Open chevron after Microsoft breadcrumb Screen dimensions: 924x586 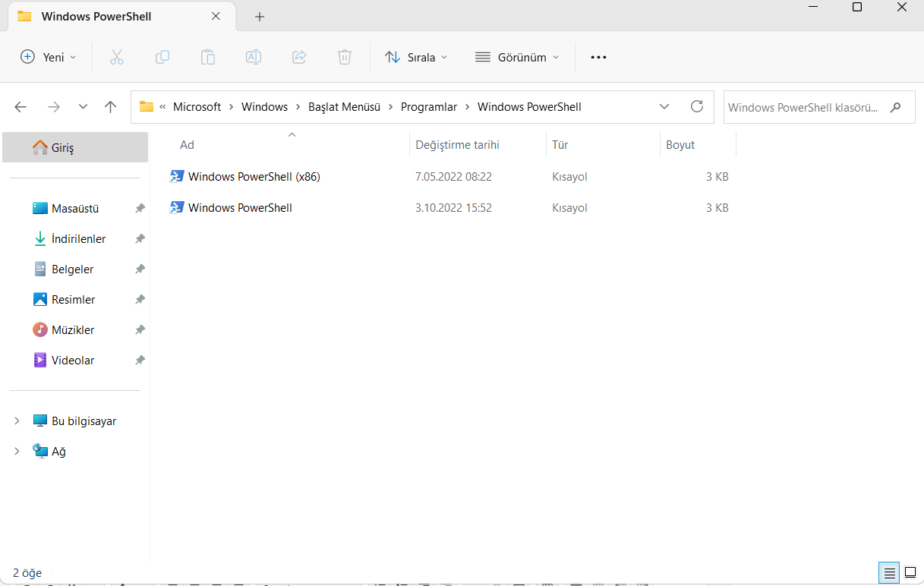pos(232,107)
